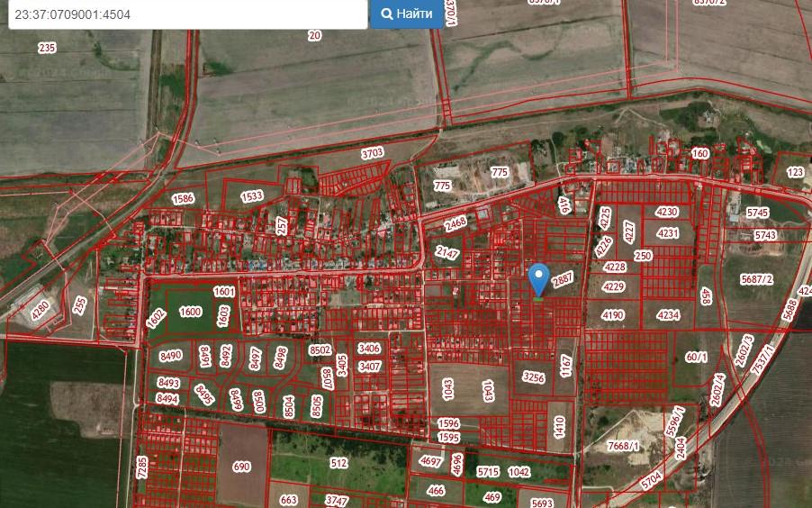Click parcel label 7668/1

tap(623, 446)
